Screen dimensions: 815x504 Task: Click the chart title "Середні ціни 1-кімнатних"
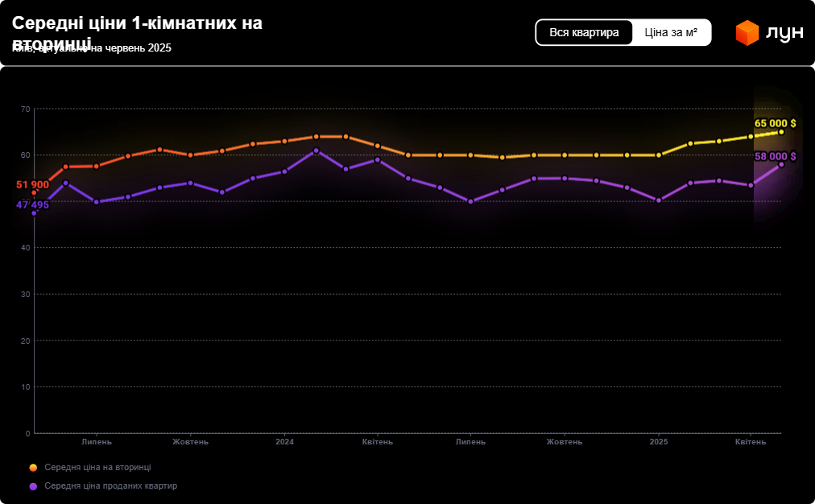click(137, 24)
